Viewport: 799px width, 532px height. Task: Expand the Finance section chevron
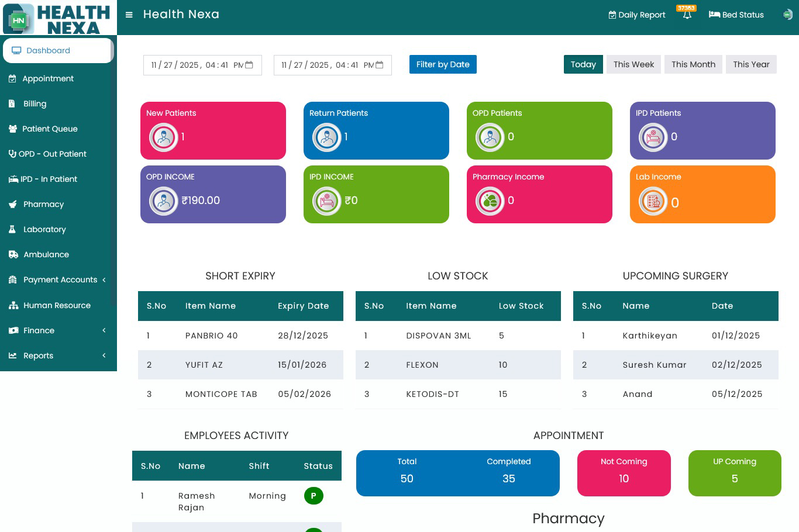coord(104,330)
